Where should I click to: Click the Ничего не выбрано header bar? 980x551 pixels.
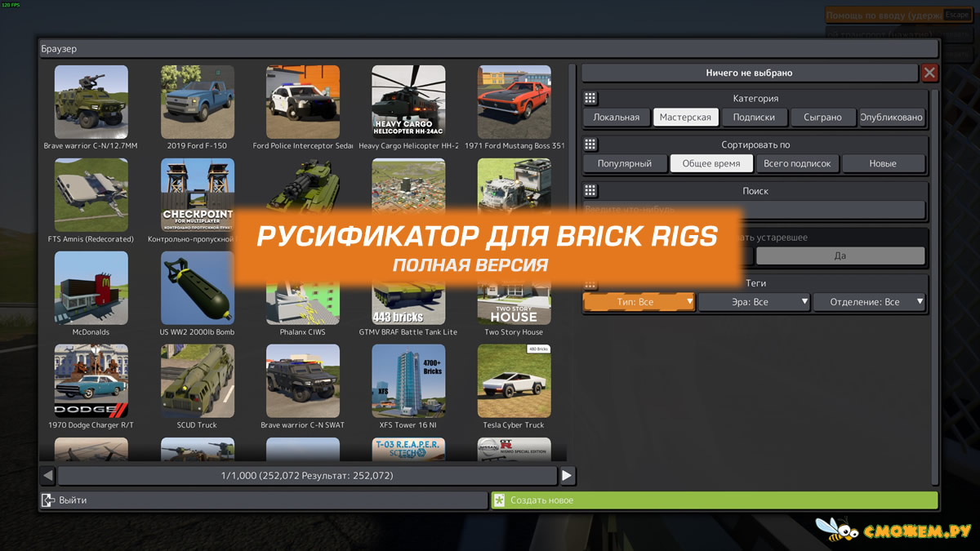coord(750,73)
